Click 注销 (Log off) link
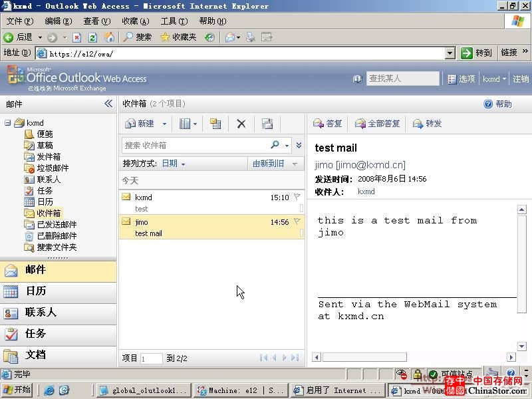 pyautogui.click(x=521, y=79)
